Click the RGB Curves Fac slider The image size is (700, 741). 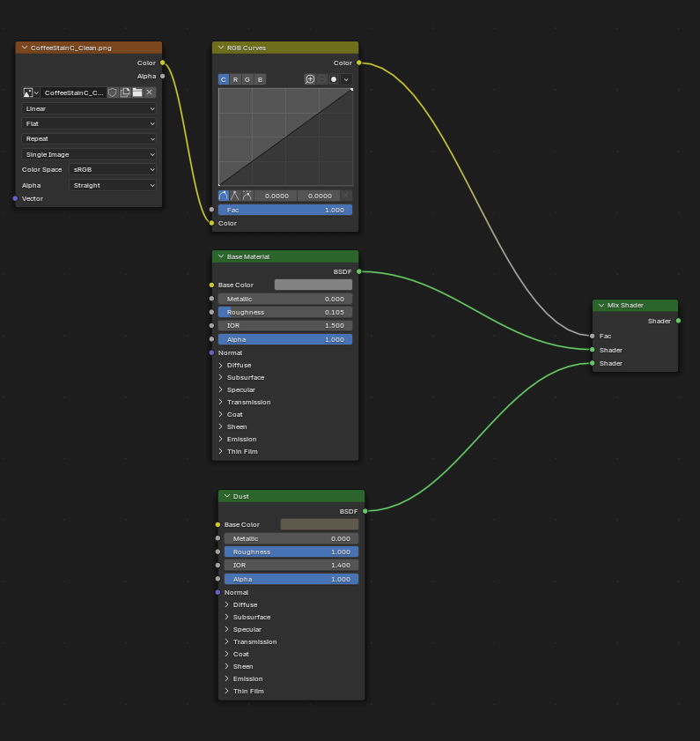pyautogui.click(x=285, y=210)
